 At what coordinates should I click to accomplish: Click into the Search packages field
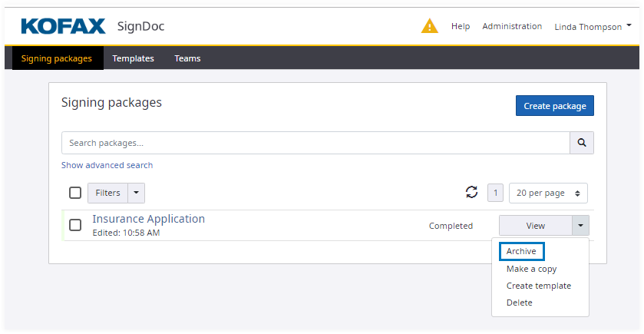315,143
